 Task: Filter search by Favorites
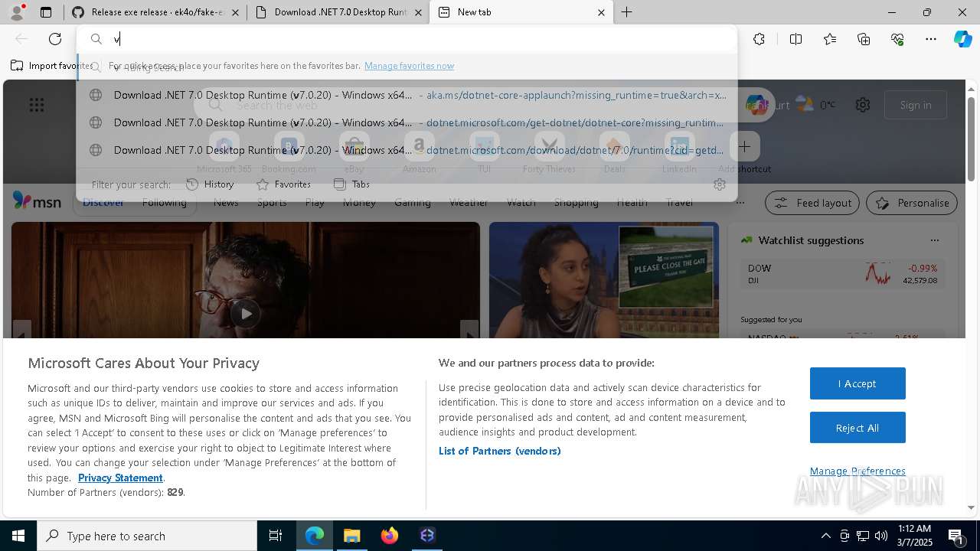283,184
